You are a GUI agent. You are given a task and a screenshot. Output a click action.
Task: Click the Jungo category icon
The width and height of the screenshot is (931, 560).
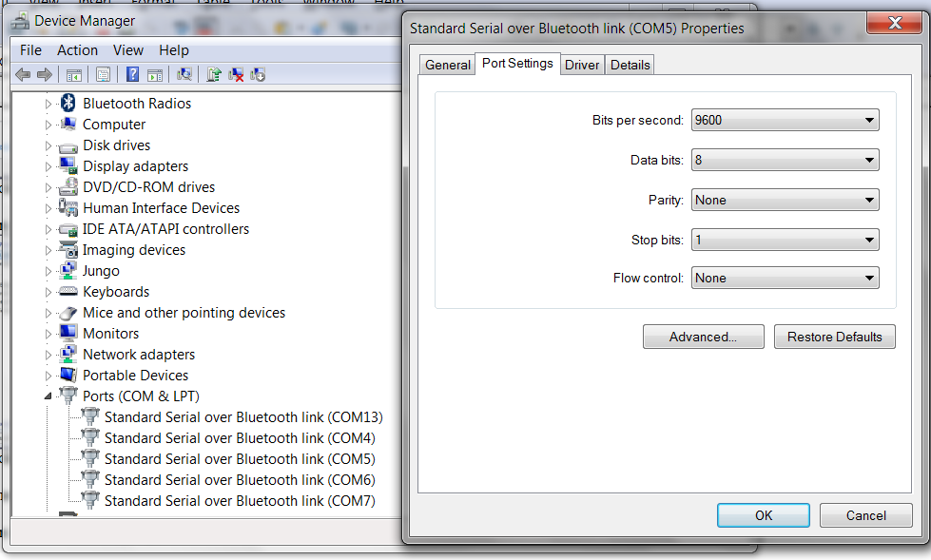coord(68,271)
